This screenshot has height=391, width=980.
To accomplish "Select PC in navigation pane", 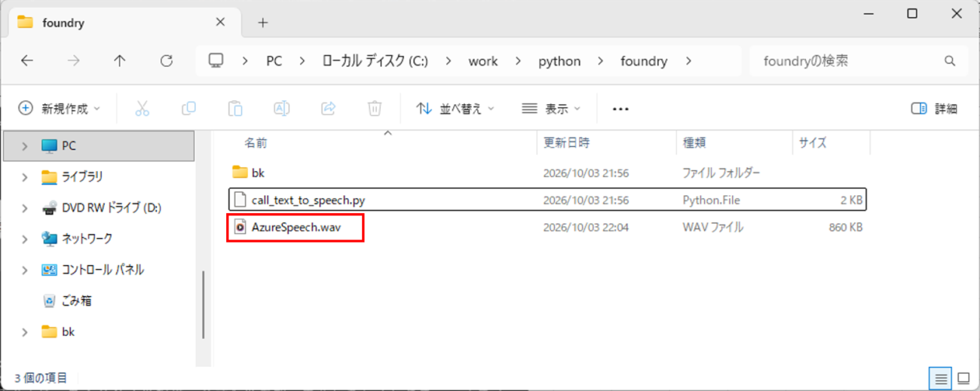I will point(99,146).
